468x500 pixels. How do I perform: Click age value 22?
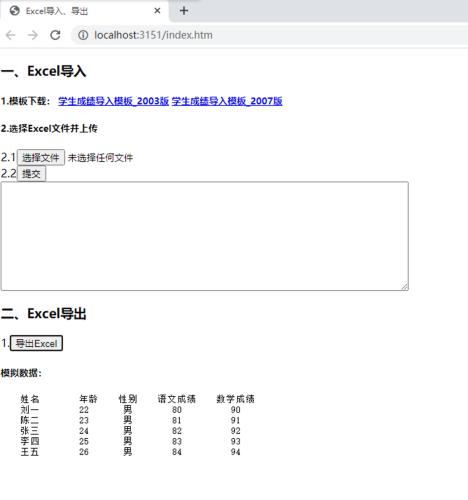coord(84,409)
